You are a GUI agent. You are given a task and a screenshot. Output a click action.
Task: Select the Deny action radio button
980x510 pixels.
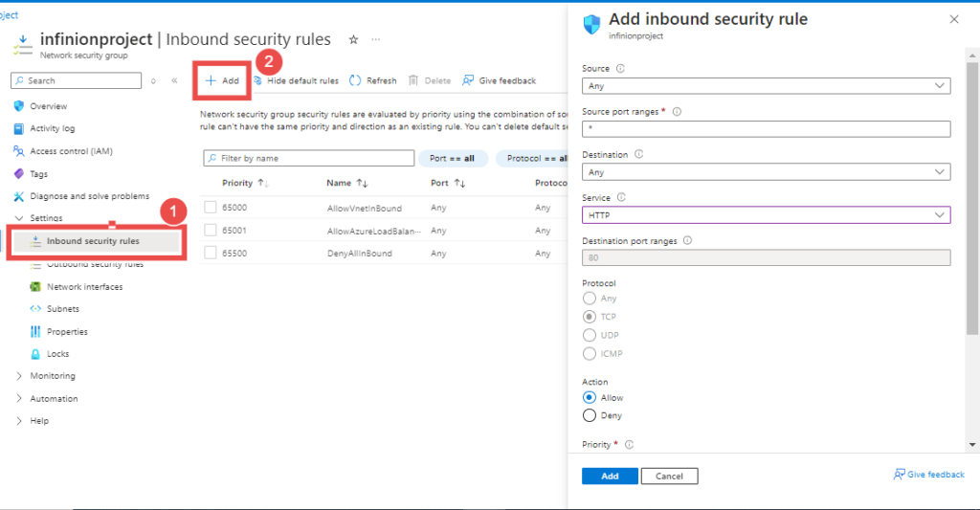click(589, 415)
